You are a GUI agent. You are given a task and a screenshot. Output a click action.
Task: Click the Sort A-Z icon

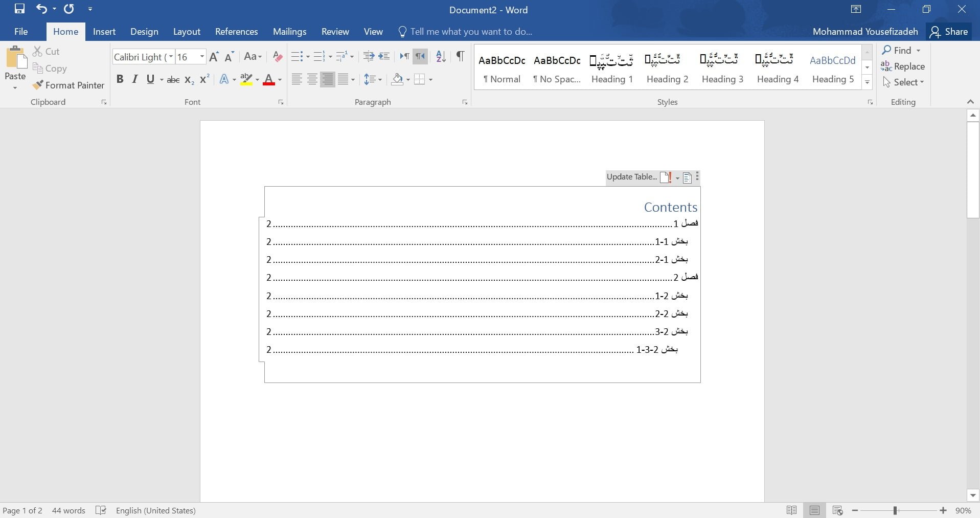(441, 56)
